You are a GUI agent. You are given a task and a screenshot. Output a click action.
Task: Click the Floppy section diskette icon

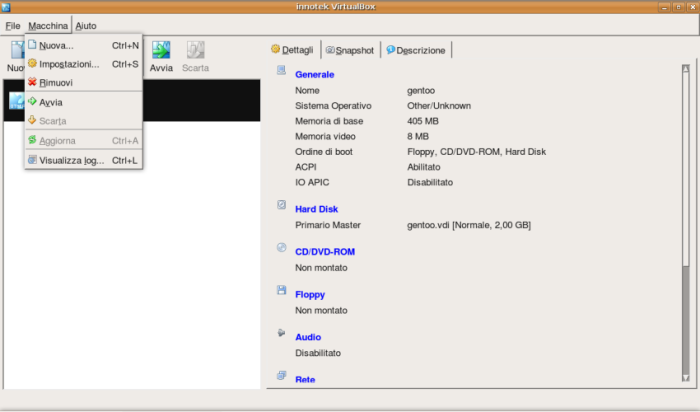[281, 290]
